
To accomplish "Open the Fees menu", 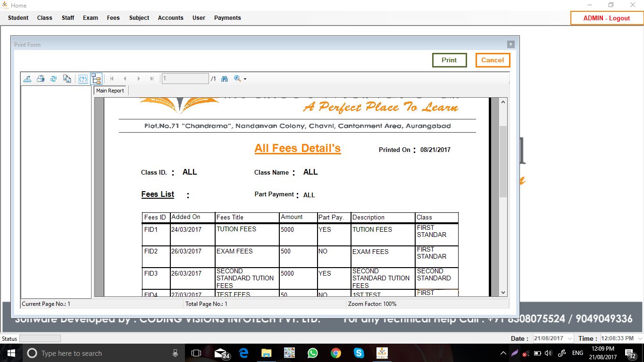I will 113,18.
